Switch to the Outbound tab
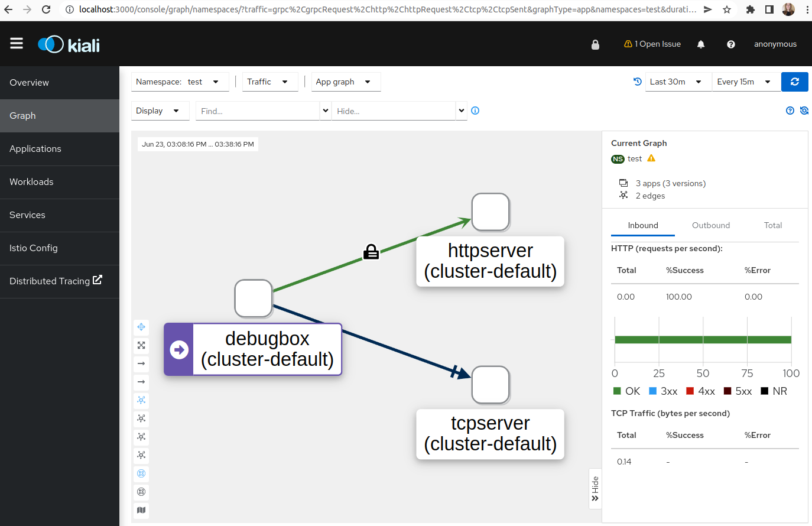The image size is (812, 526). [711, 225]
